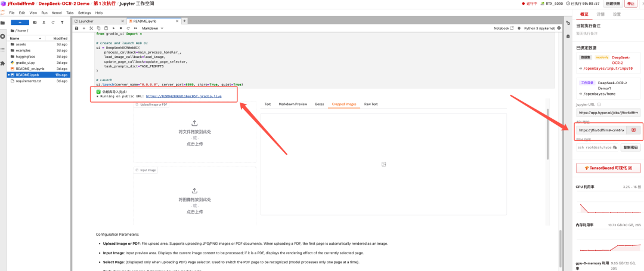
Task: Toggle the file filter funnel icon
Action: [62, 22]
